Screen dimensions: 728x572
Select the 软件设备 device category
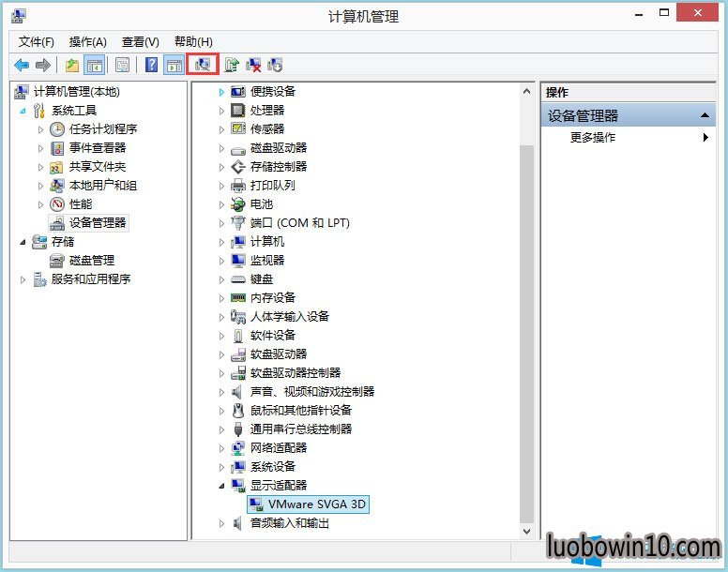(273, 336)
